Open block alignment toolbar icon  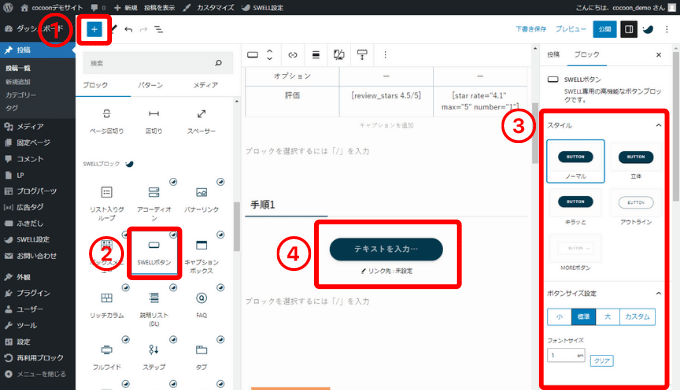tap(316, 55)
